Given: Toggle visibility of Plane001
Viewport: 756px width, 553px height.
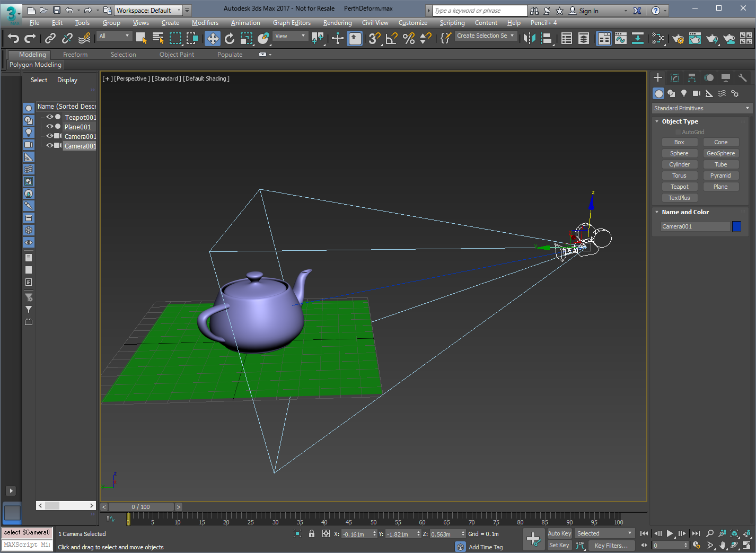Looking at the screenshot, I should pyautogui.click(x=50, y=127).
